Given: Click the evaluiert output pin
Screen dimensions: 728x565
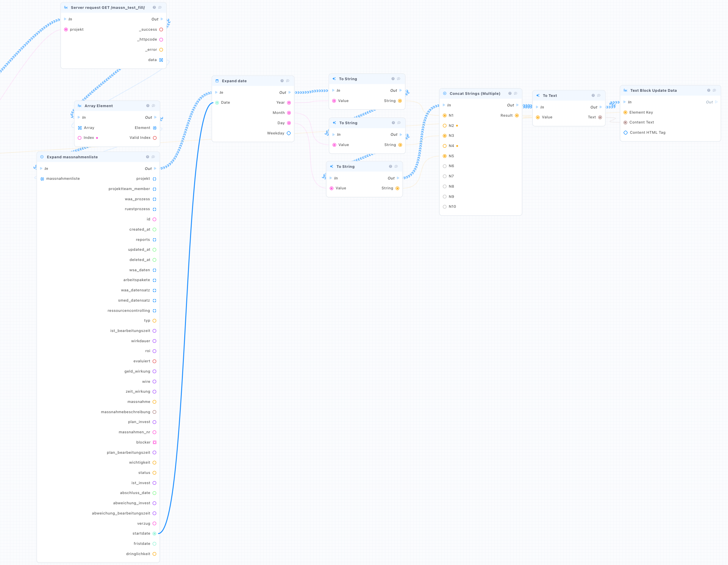Looking at the screenshot, I should pyautogui.click(x=155, y=361).
